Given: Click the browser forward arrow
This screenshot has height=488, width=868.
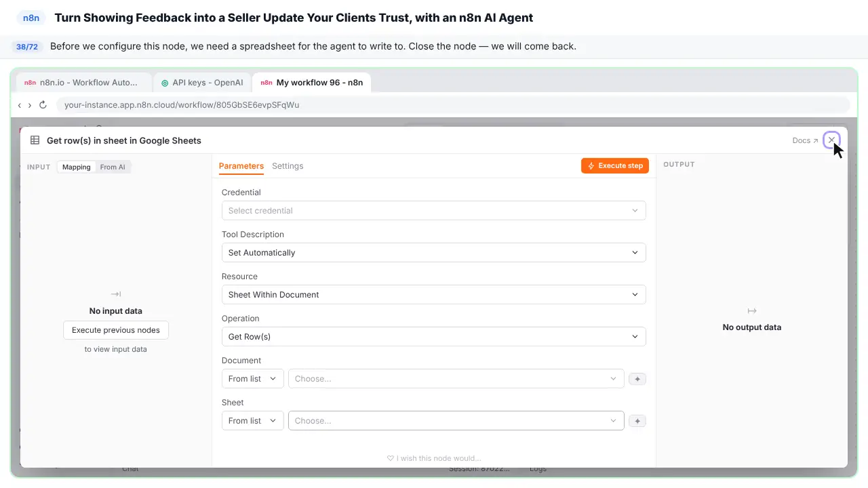Looking at the screenshot, I should pyautogui.click(x=30, y=105).
